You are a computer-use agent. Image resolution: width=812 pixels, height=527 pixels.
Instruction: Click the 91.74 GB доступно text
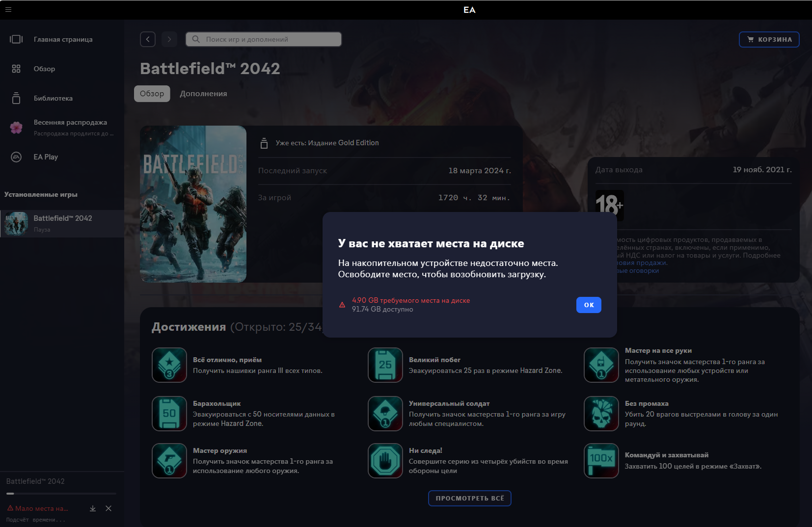tap(382, 309)
